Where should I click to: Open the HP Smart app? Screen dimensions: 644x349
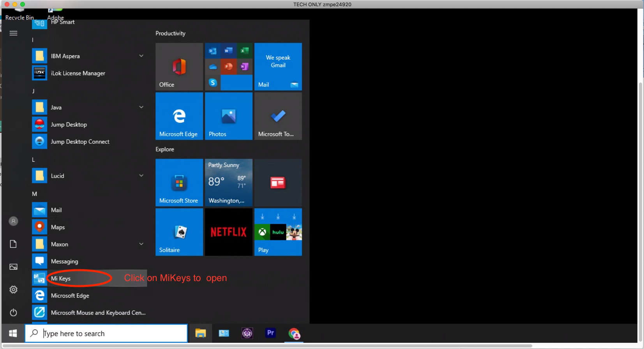tap(89, 23)
